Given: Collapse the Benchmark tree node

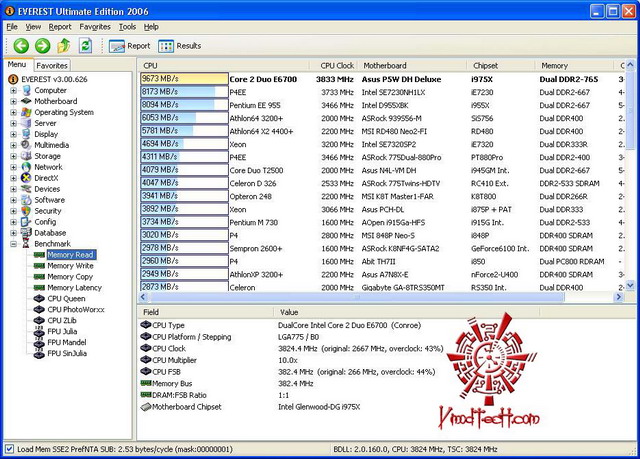Looking at the screenshot, I should point(13,244).
